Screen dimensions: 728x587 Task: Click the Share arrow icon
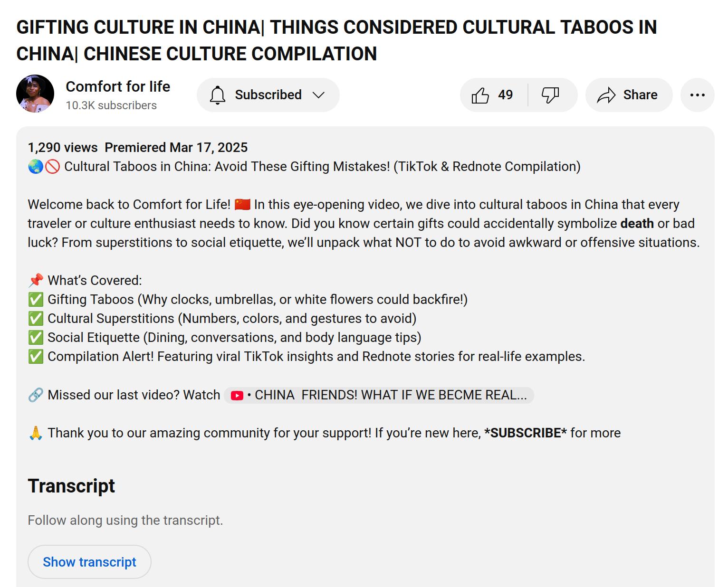click(x=606, y=95)
